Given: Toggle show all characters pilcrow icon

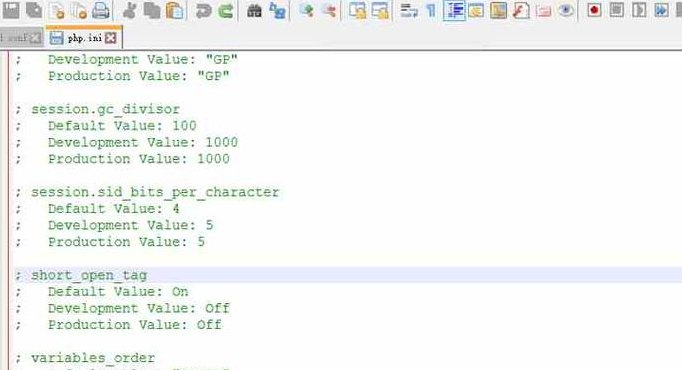Looking at the screenshot, I should [431, 10].
